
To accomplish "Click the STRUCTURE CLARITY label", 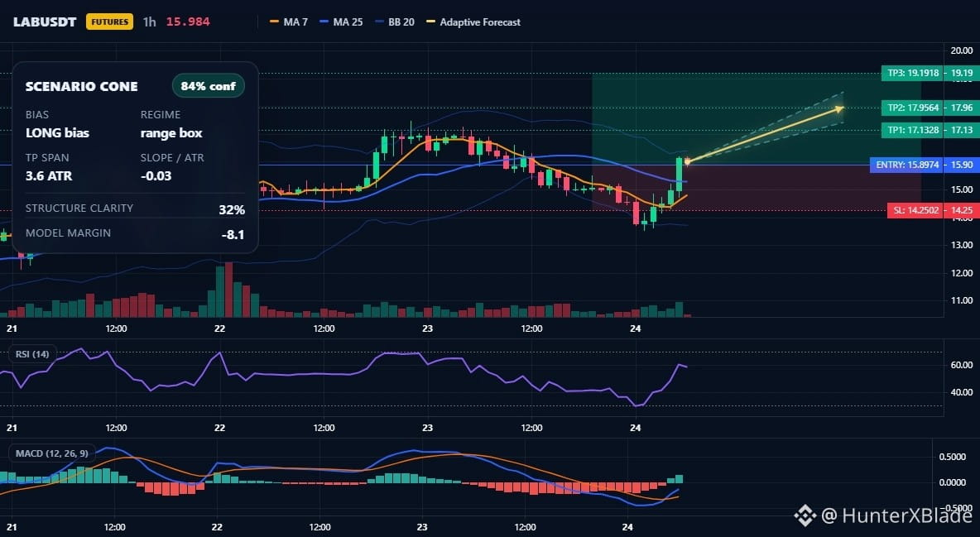I will (x=79, y=209).
